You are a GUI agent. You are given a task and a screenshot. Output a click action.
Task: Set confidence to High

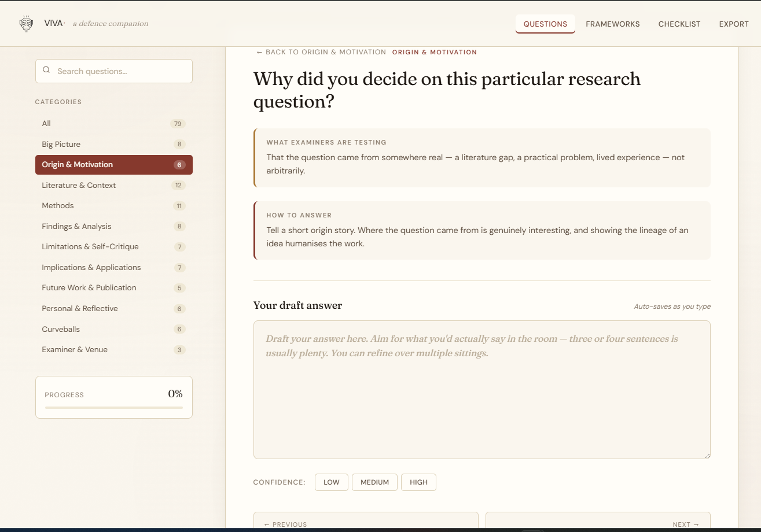pos(418,482)
